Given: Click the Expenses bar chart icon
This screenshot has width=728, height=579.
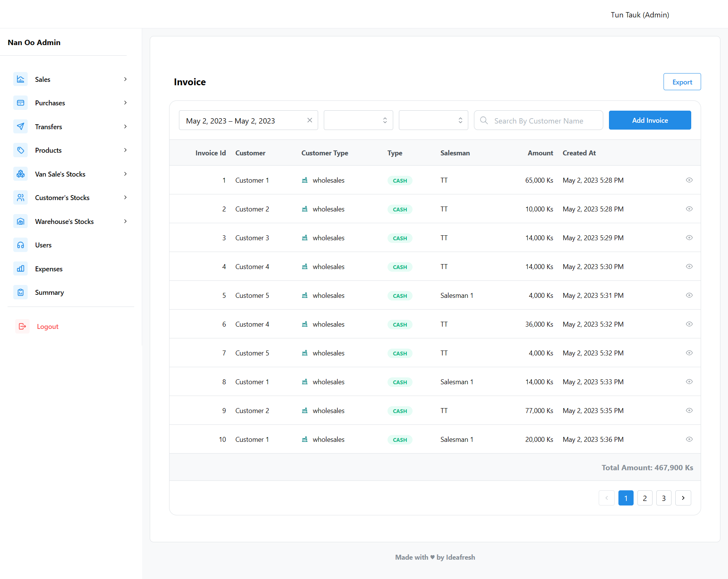Looking at the screenshot, I should coord(20,269).
